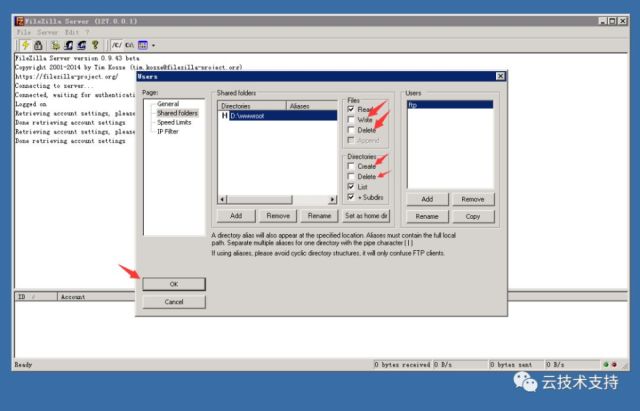Enable the Write files checkbox
640x411 pixels.
[351, 120]
